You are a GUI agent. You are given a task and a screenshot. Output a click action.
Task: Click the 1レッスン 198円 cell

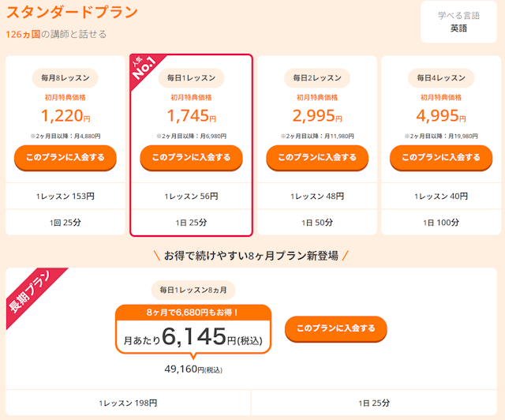[128, 403]
